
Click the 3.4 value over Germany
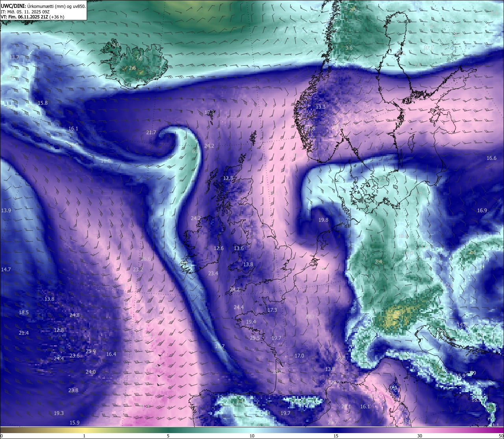click(x=378, y=261)
